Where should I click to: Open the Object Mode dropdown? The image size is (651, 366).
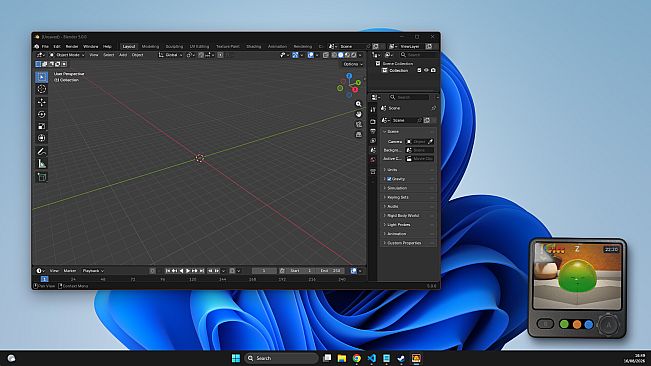[x=67, y=55]
